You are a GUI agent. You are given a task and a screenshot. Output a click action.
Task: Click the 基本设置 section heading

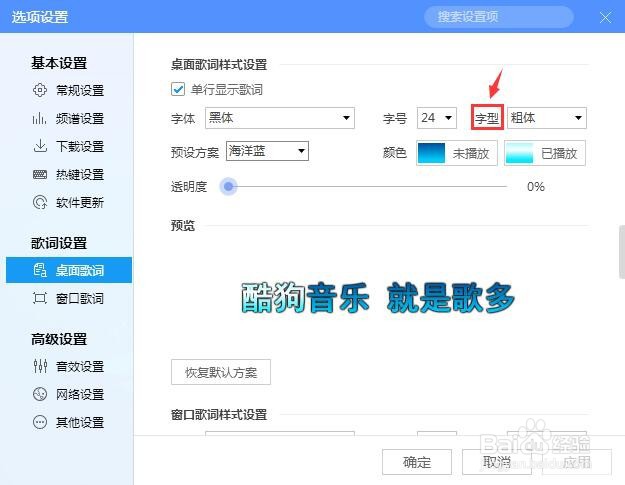click(59, 63)
